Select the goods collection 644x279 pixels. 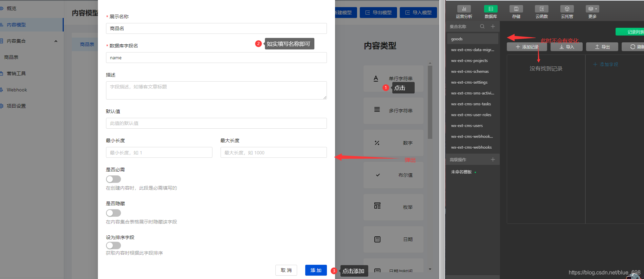click(x=473, y=39)
